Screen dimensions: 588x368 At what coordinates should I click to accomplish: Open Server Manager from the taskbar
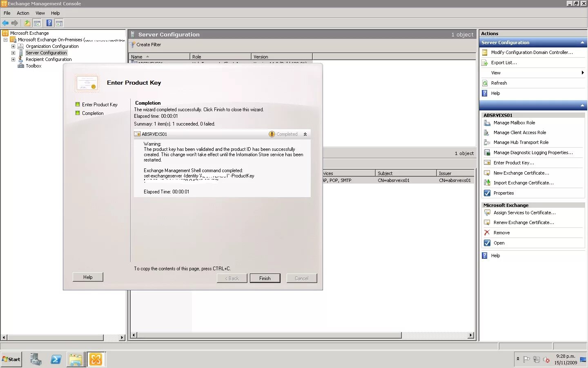point(36,359)
